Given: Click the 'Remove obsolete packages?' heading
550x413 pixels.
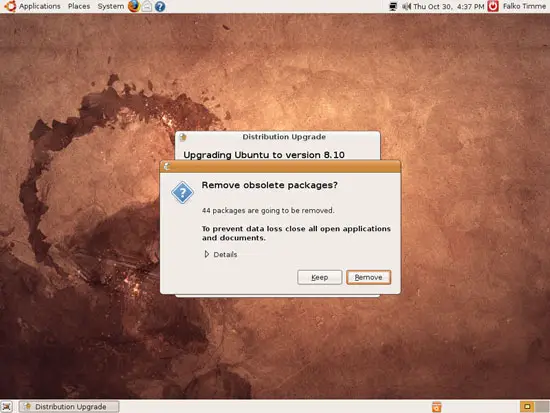Looking at the screenshot, I should click(269, 185).
